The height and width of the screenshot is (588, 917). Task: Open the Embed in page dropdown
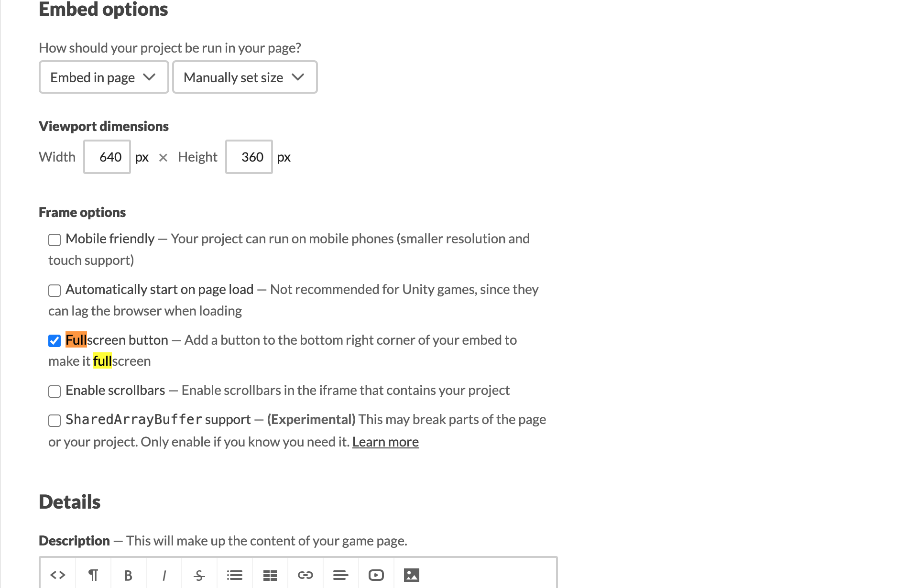click(103, 77)
